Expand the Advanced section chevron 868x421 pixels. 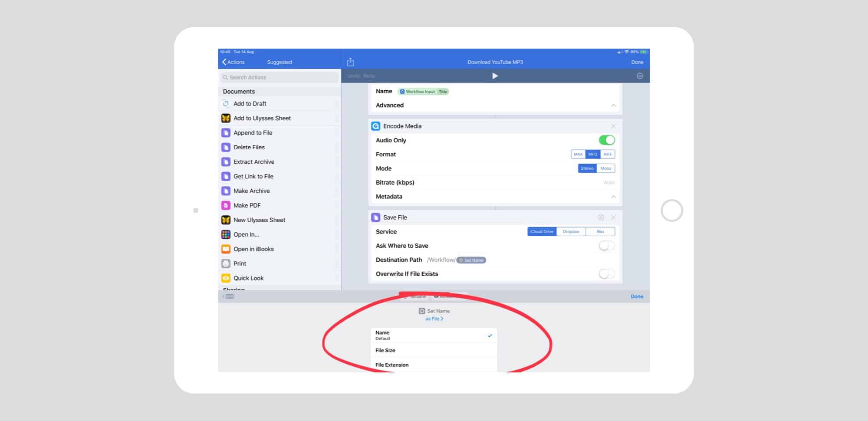[613, 105]
